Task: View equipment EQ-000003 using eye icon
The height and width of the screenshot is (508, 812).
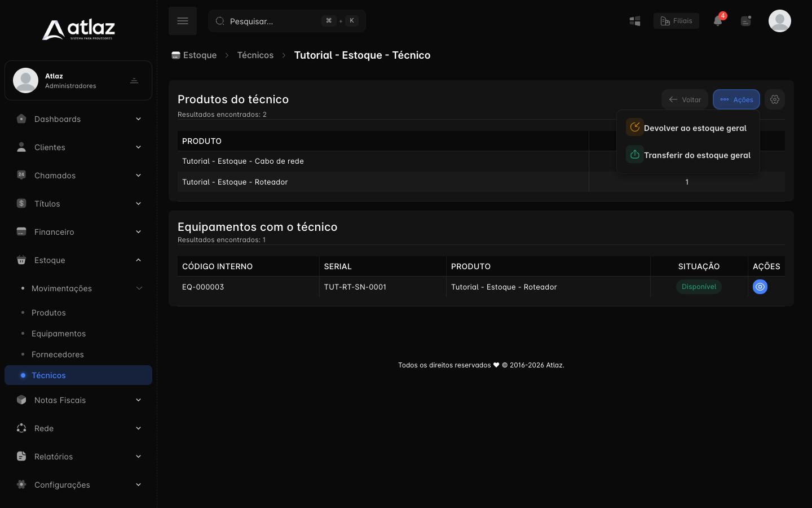Action: [x=760, y=287]
